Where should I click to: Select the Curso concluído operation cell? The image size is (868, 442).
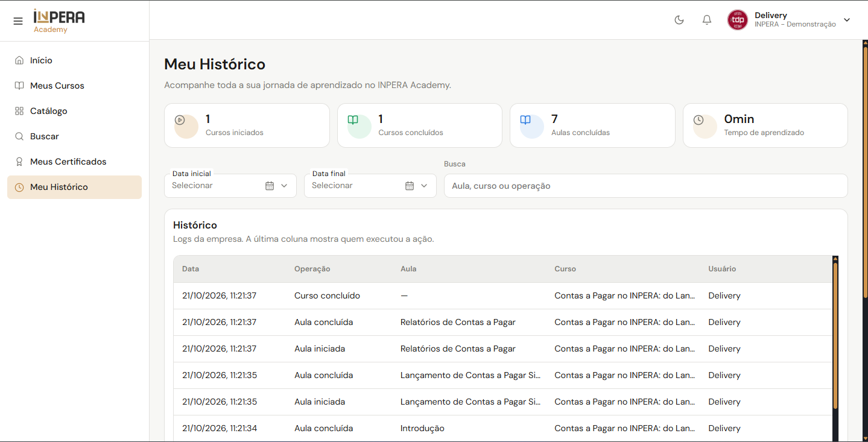tap(327, 295)
